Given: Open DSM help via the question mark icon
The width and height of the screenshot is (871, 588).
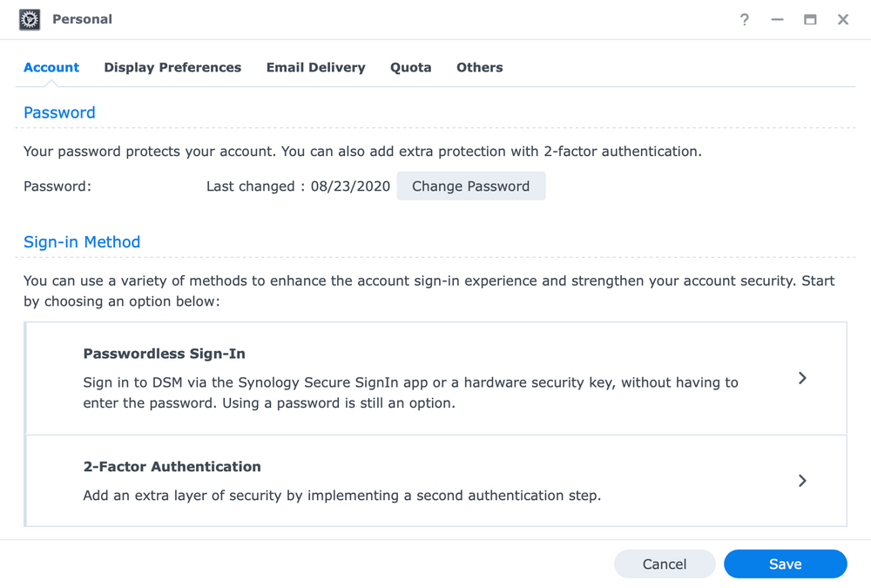Looking at the screenshot, I should tap(745, 19).
